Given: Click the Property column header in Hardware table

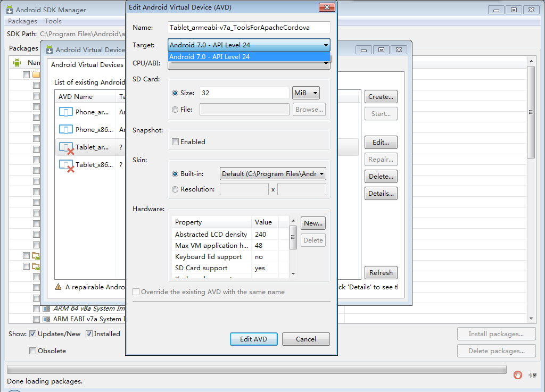Looking at the screenshot, I should tap(212, 222).
